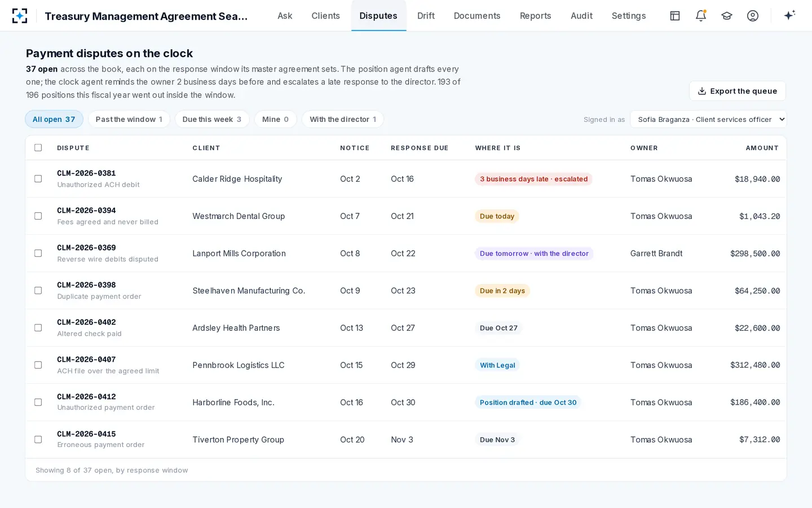Open the notifications bell
The image size is (812, 508).
[701, 16]
